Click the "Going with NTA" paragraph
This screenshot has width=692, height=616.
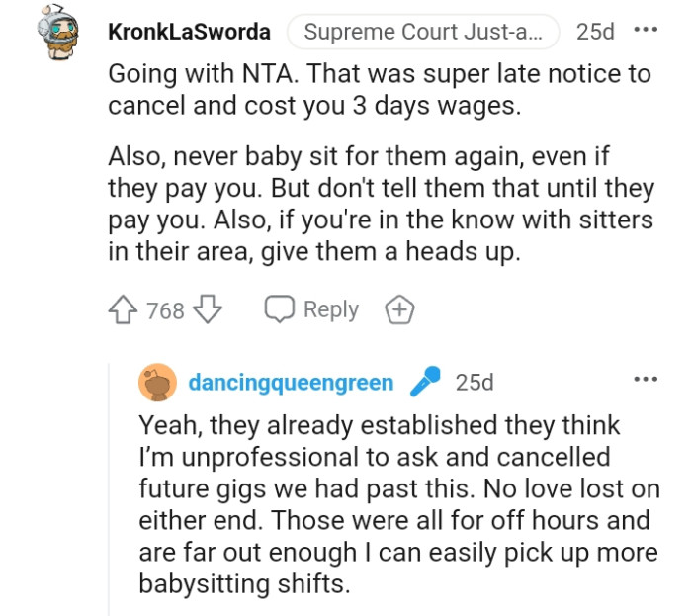click(379, 90)
